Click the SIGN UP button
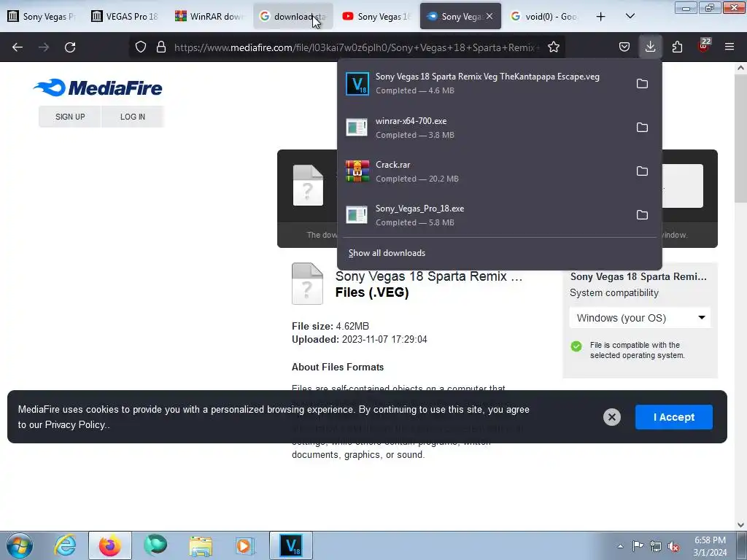The height and width of the screenshot is (560, 747). [x=70, y=117]
